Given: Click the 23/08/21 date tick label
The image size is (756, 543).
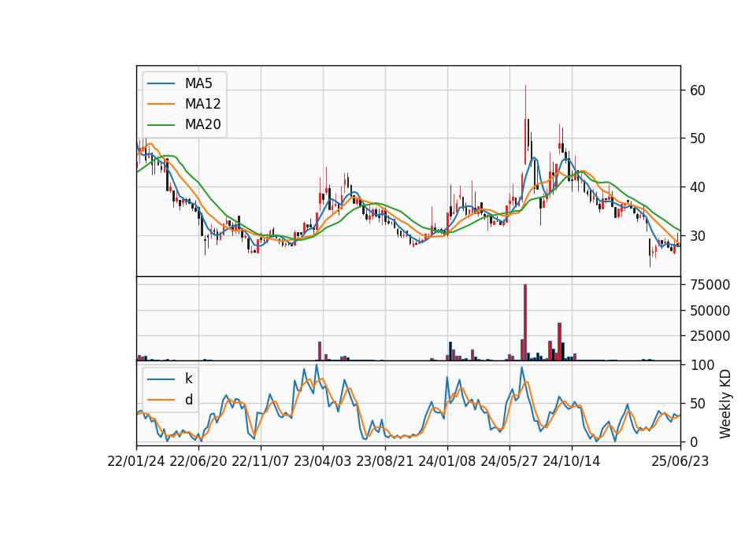Looking at the screenshot, I should (x=385, y=461).
